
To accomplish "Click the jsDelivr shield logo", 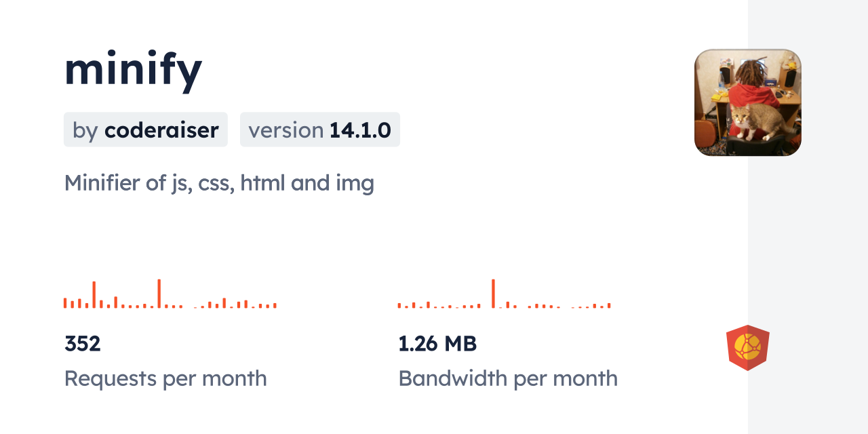I will (747, 348).
